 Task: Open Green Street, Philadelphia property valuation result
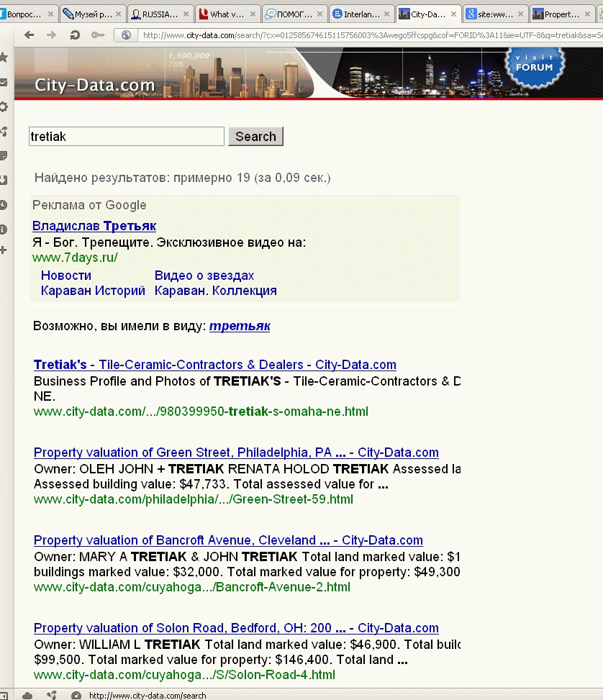point(236,453)
